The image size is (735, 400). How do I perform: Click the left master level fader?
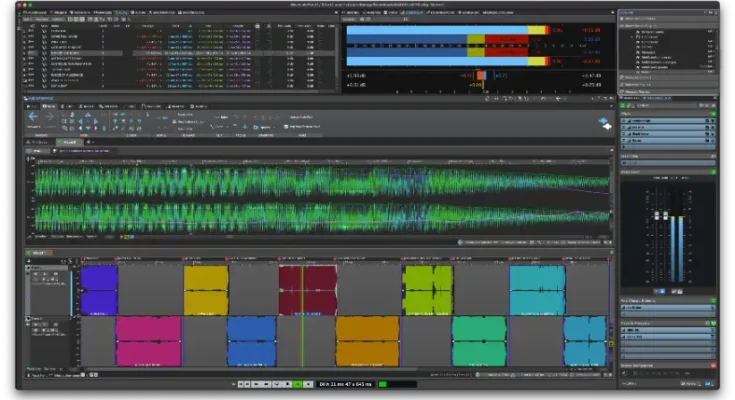(x=658, y=217)
